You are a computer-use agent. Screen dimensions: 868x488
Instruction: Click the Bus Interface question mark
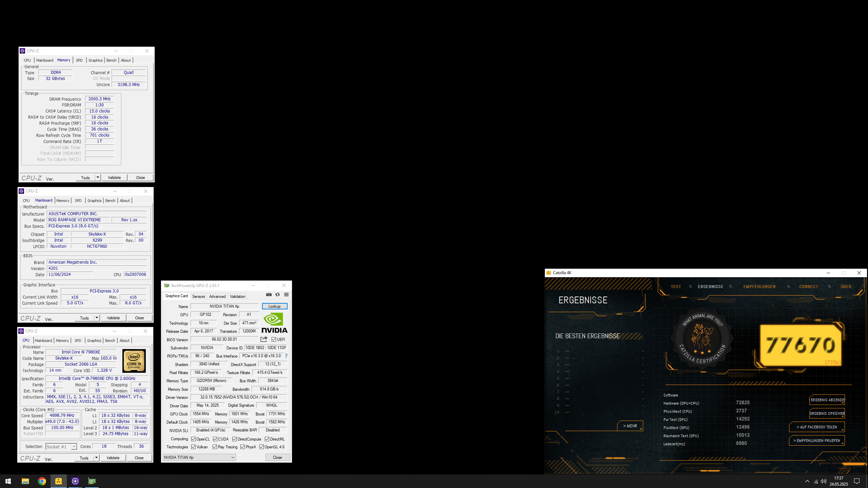coord(286,356)
